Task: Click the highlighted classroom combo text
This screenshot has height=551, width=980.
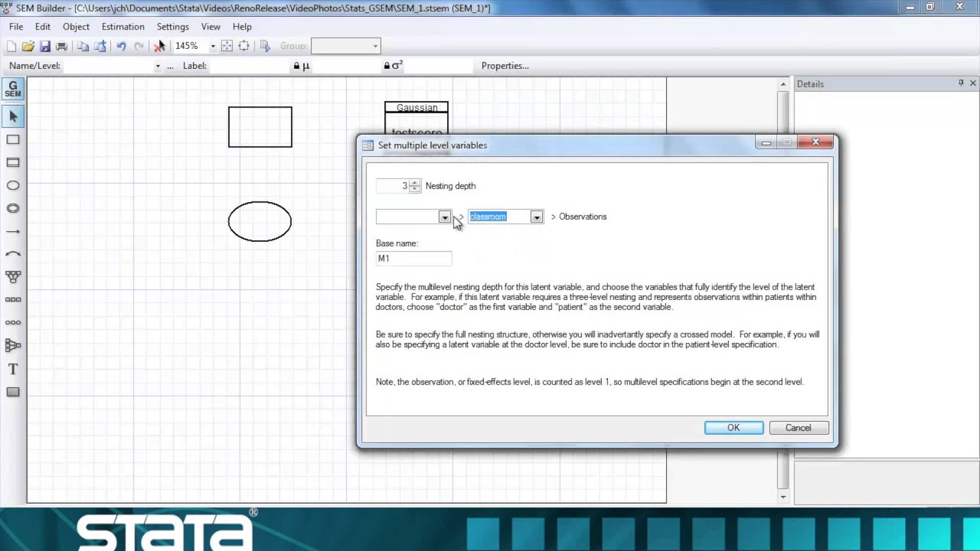Action: [488, 217]
